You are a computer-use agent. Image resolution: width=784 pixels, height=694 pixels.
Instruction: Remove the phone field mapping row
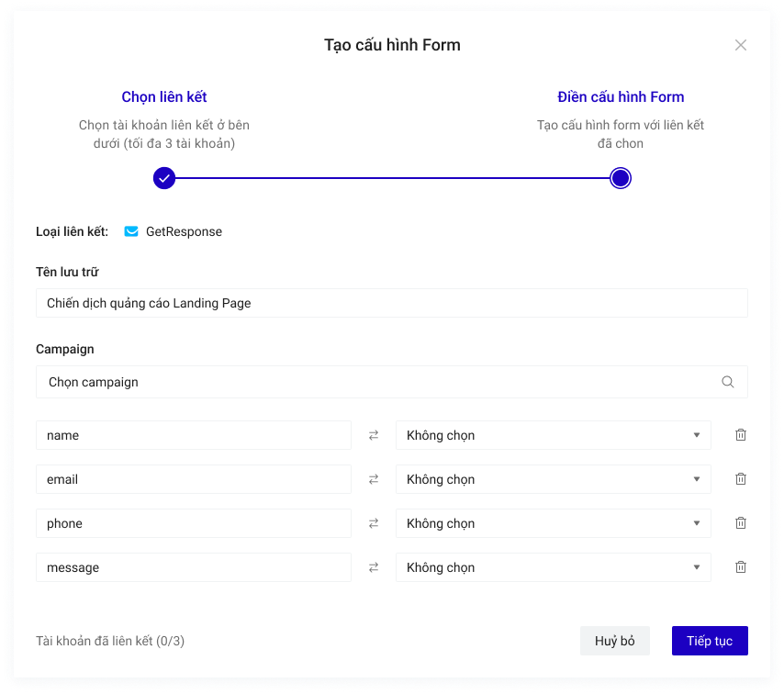pyautogui.click(x=740, y=523)
